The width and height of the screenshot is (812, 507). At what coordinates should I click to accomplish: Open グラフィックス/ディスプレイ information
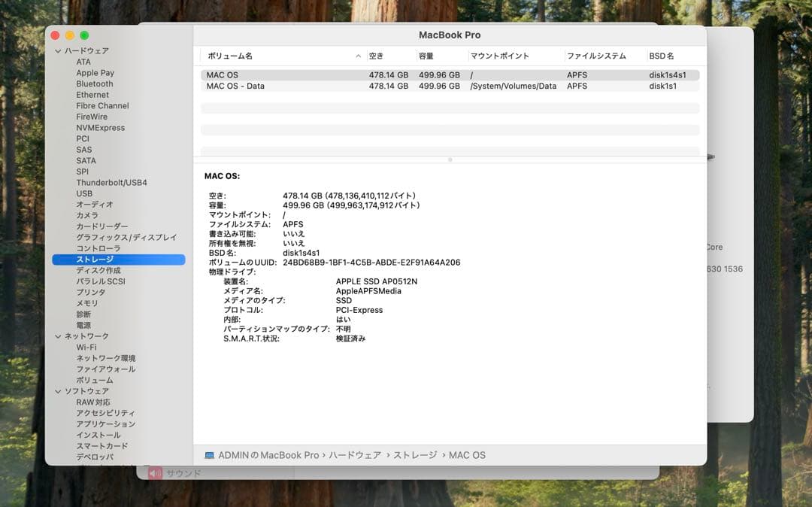pos(126,237)
